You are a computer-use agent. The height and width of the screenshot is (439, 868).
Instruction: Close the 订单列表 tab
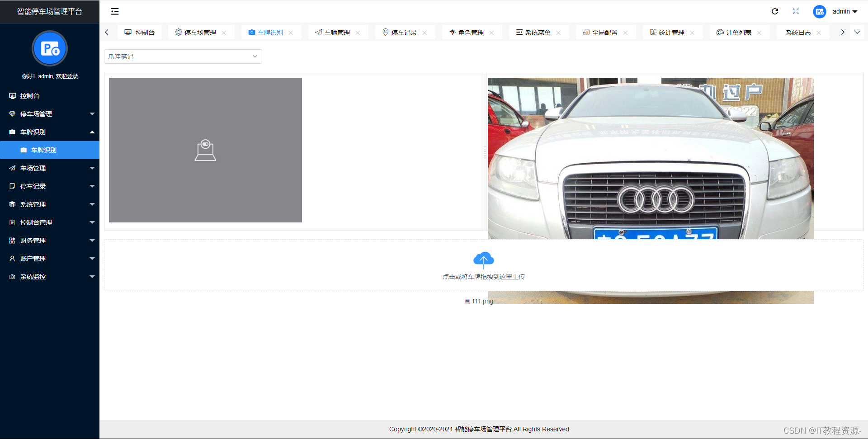[759, 33]
